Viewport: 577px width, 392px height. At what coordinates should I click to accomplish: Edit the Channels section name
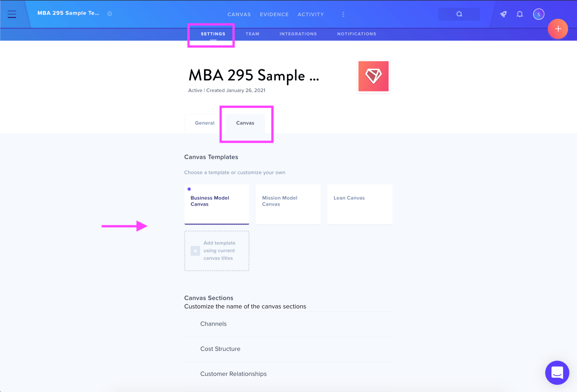pyautogui.click(x=288, y=324)
